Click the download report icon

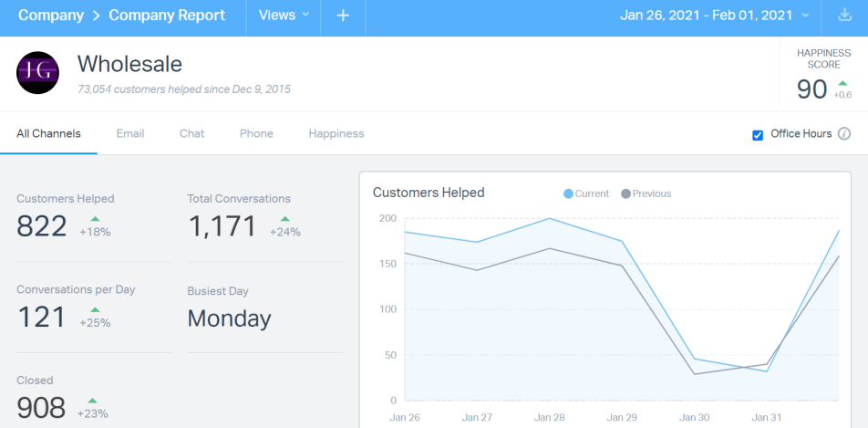(844, 16)
